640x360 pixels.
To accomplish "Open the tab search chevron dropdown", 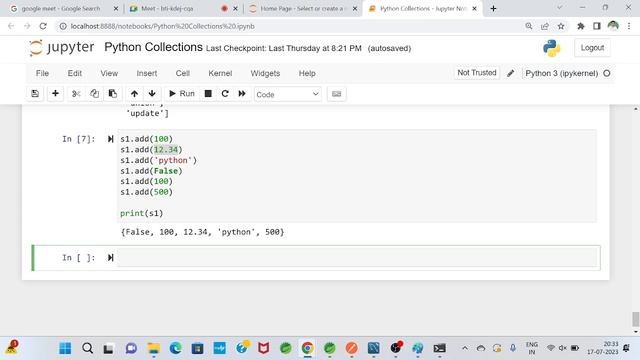I will tap(560, 7).
